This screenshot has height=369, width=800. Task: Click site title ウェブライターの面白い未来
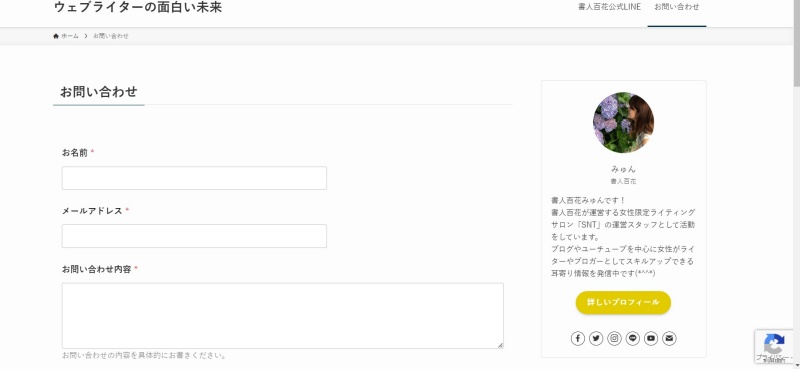[x=138, y=7]
